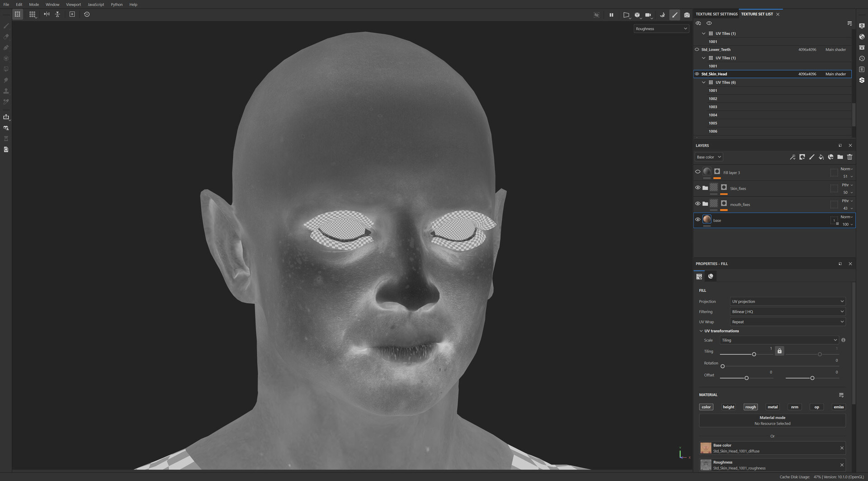Viewport: 868px width, 481px height.
Task: Add a fill layer with bucket icon
Action: click(821, 157)
